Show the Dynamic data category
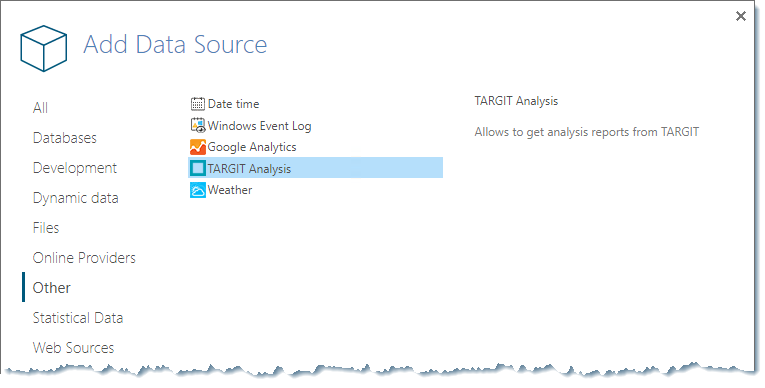765x388 pixels. pos(76,198)
